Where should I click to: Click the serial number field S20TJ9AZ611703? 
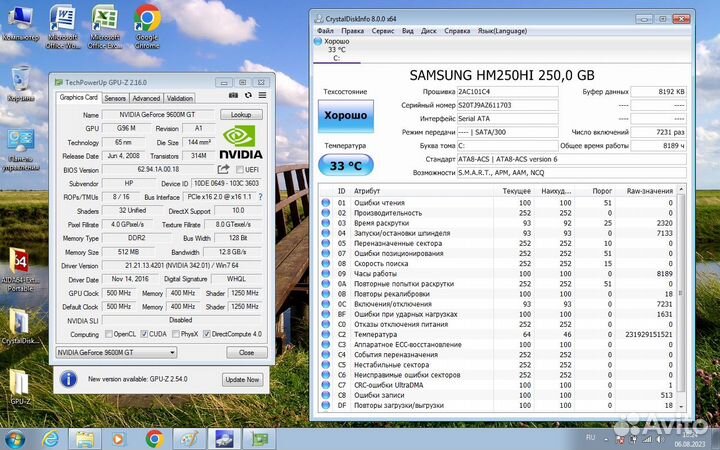point(507,105)
